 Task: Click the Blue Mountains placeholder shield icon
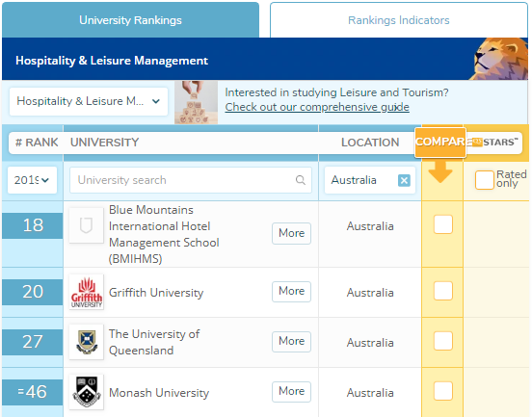86,225
